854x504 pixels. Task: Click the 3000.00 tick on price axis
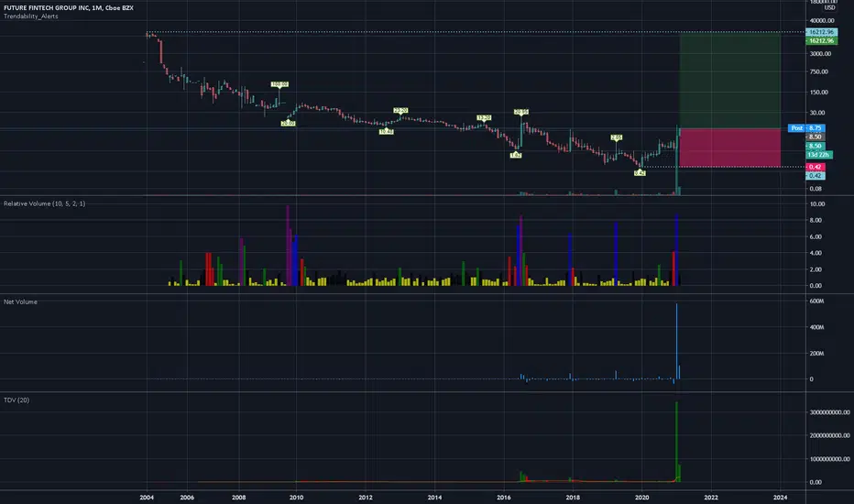[820, 53]
